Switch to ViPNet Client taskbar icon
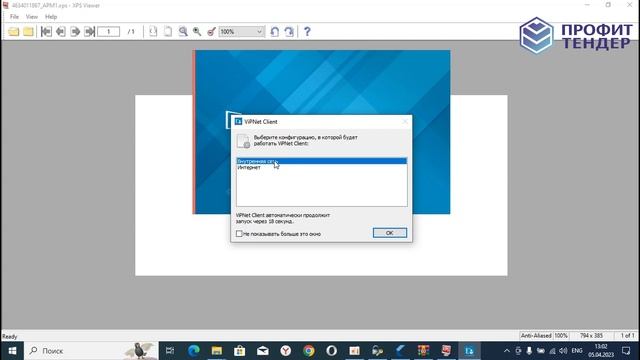The image size is (640, 360). click(x=469, y=351)
